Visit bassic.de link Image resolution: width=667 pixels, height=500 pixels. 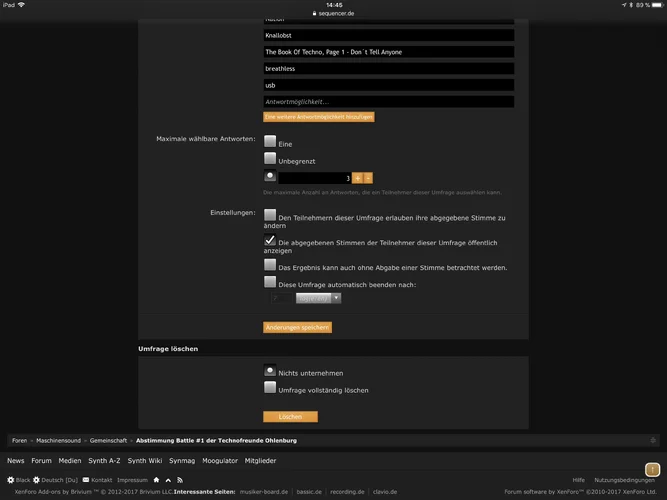(309, 491)
